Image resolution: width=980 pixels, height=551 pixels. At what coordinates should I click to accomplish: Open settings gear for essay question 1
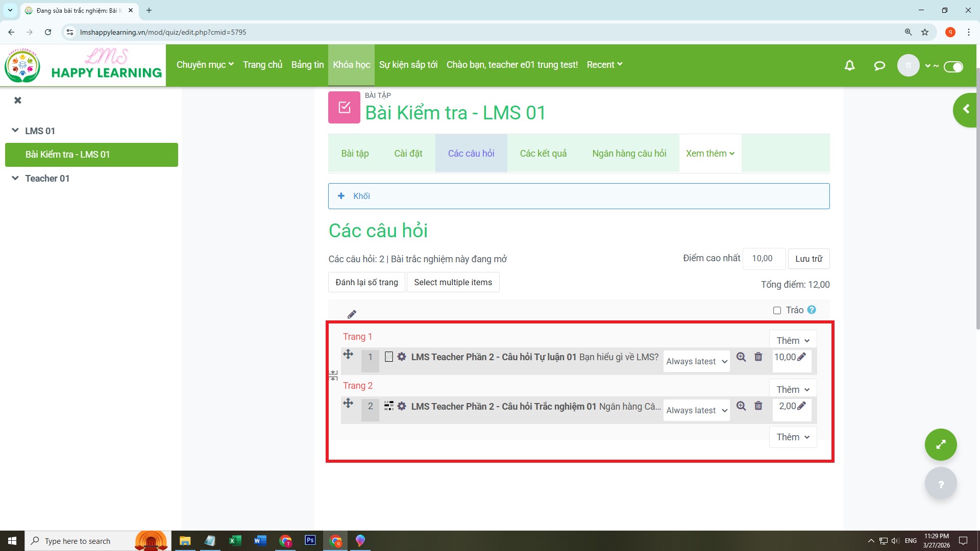pyautogui.click(x=402, y=357)
